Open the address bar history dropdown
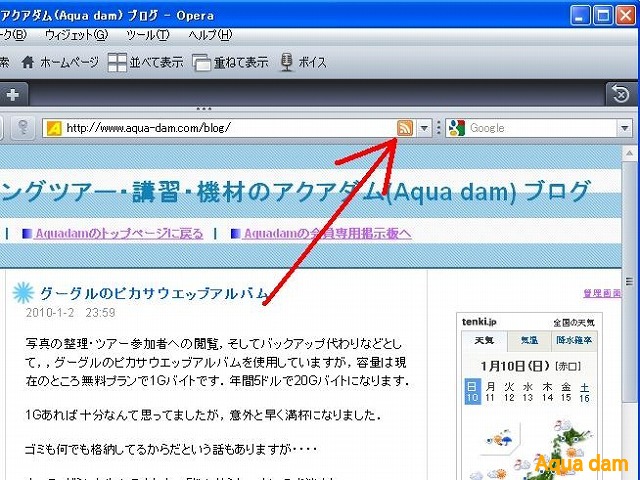 point(424,128)
